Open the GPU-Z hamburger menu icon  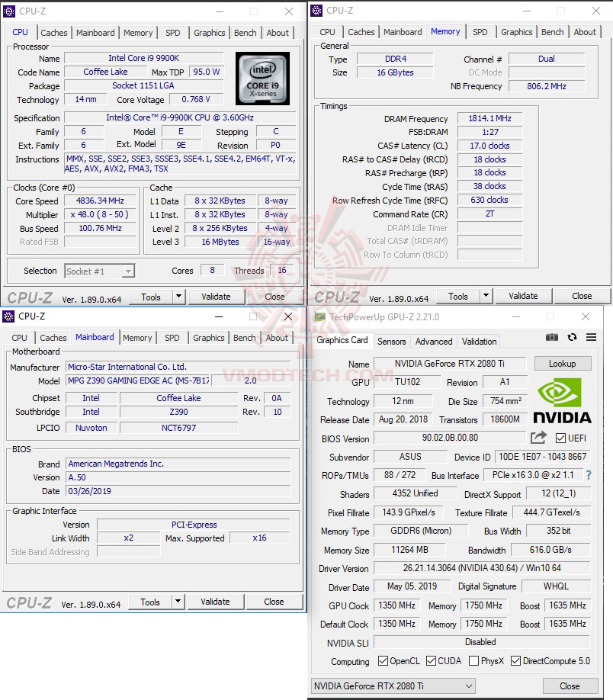click(591, 337)
